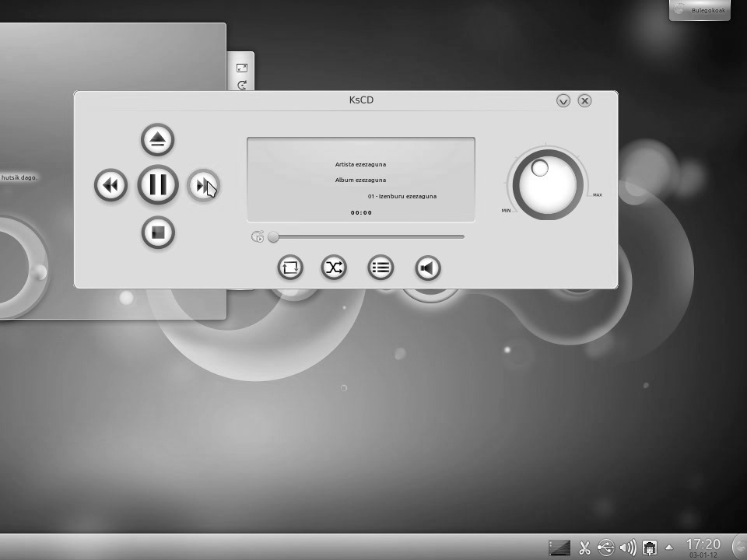The height and width of the screenshot is (560, 747).
Task: Click the MAX label of volume knob
Action: [x=598, y=194]
